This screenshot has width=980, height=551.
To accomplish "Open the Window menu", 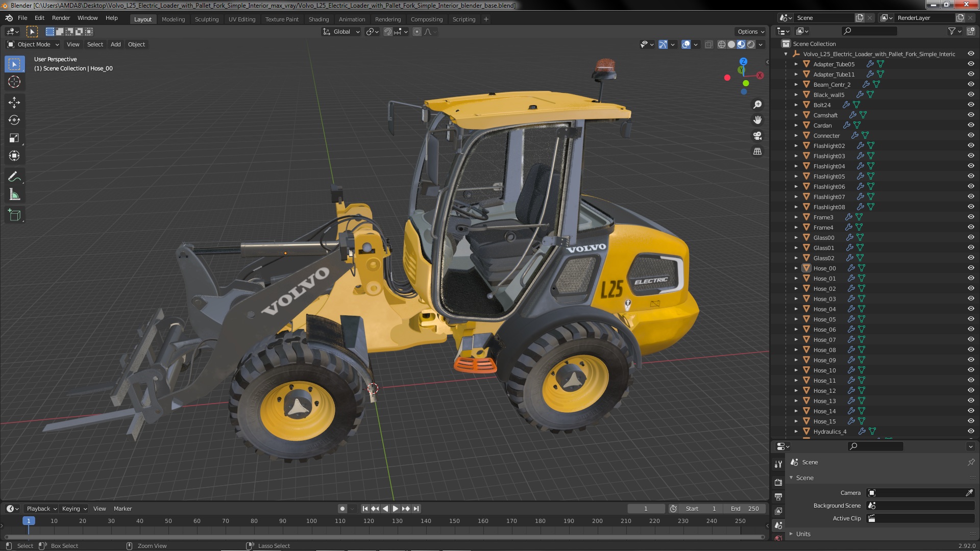I will click(x=87, y=18).
